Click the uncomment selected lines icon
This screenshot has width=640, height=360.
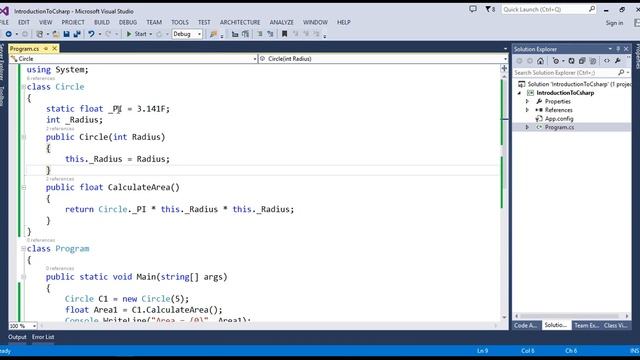(x=270, y=34)
